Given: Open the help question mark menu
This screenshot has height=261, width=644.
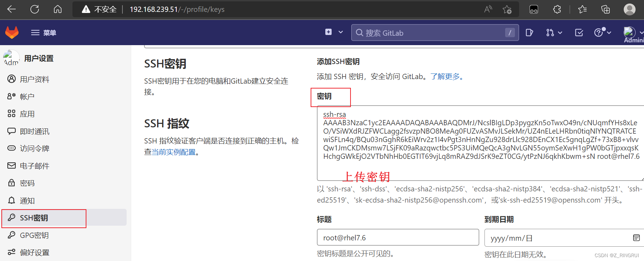Looking at the screenshot, I should pos(603,33).
